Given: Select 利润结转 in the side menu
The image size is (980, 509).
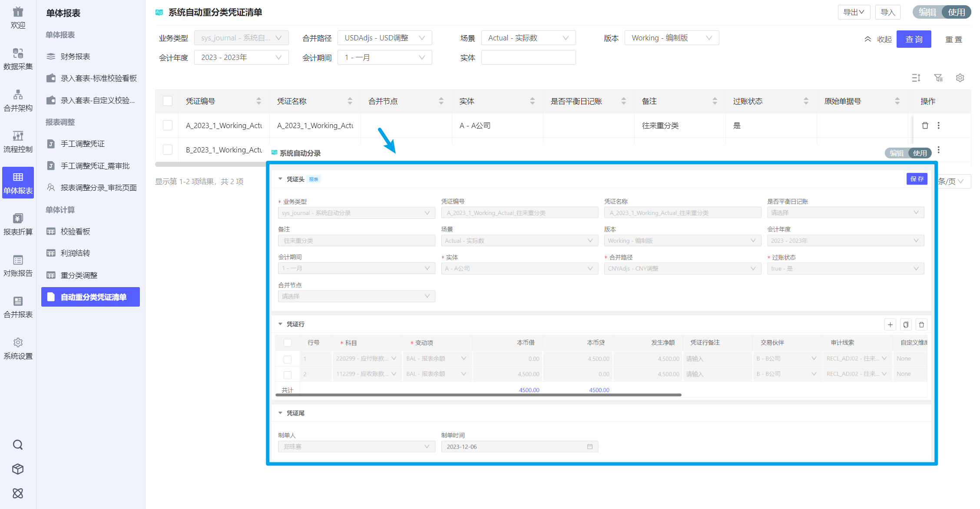Looking at the screenshot, I should click(x=75, y=253).
